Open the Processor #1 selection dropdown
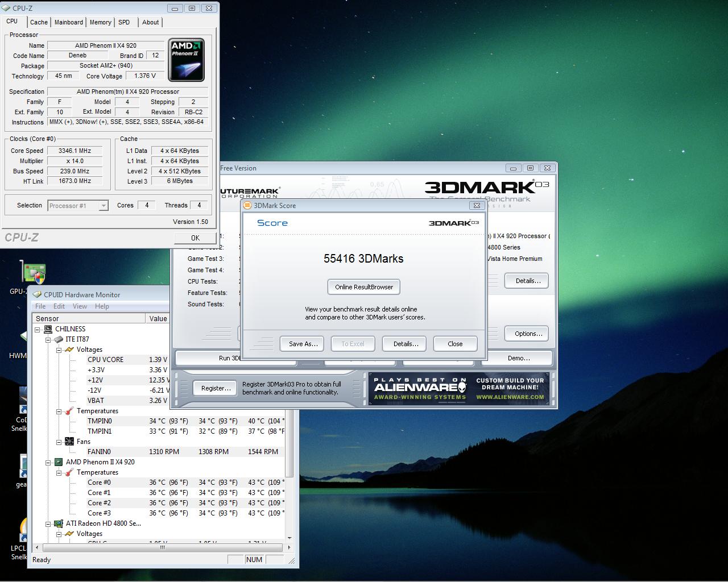Image resolution: width=728 pixels, height=582 pixels. coord(104,206)
